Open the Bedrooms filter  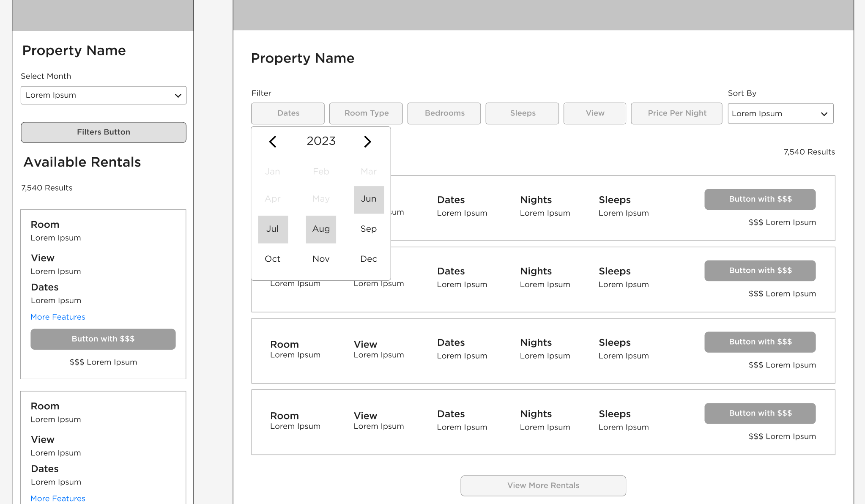coord(444,113)
